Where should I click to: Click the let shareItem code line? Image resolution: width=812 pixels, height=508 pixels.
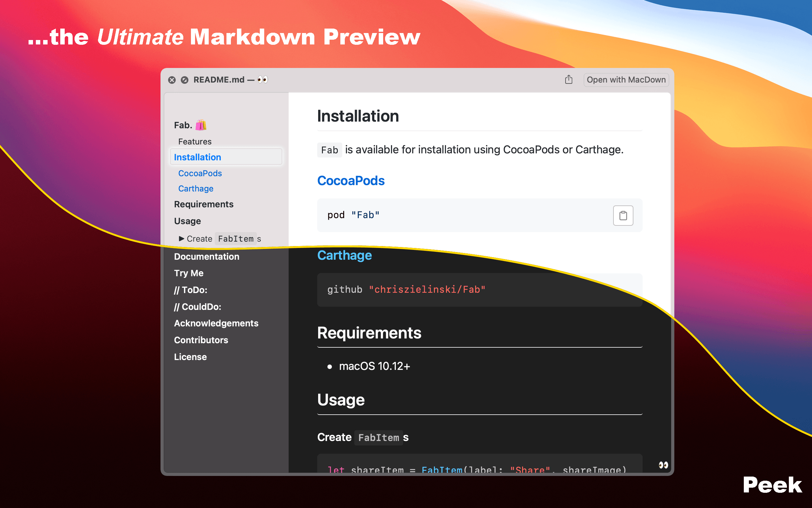(477, 469)
